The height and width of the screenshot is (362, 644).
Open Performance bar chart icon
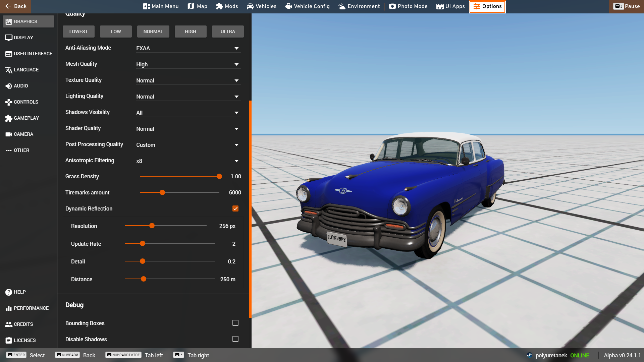(8, 308)
